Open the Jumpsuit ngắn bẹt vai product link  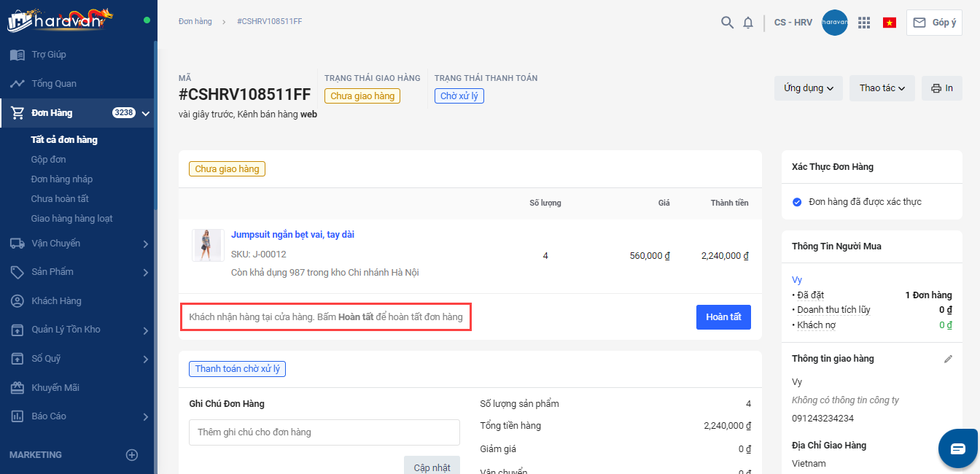pos(292,235)
